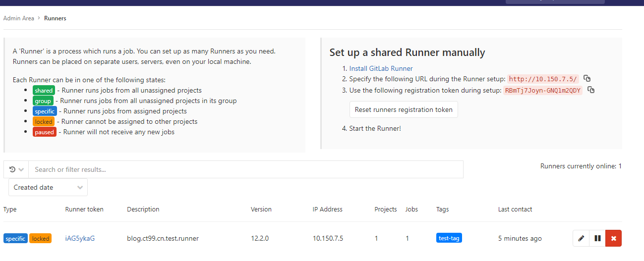The height and width of the screenshot is (261, 644).
Task: Expand the Created date sort dropdown
Action: pos(48,187)
